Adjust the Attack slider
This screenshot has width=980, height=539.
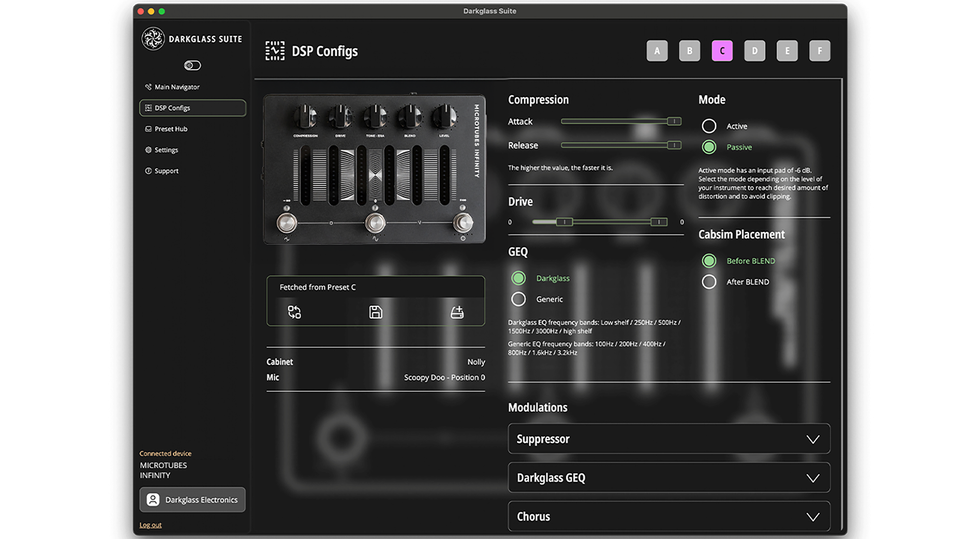621,121
